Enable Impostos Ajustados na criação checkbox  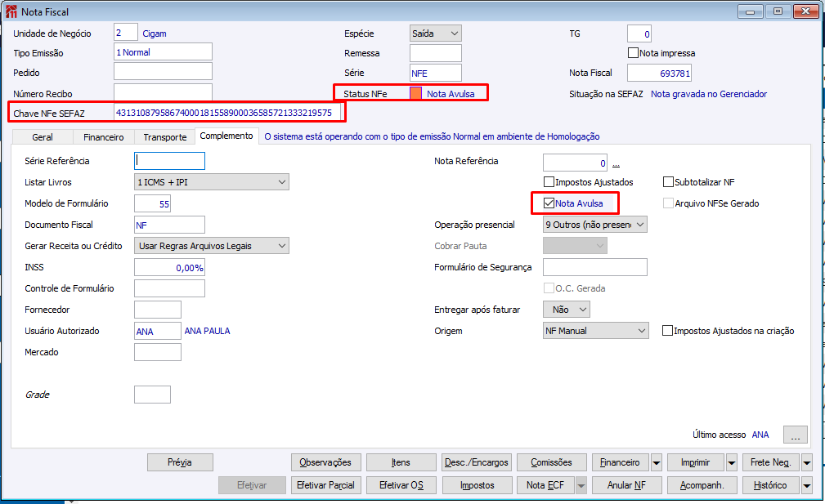[667, 331]
